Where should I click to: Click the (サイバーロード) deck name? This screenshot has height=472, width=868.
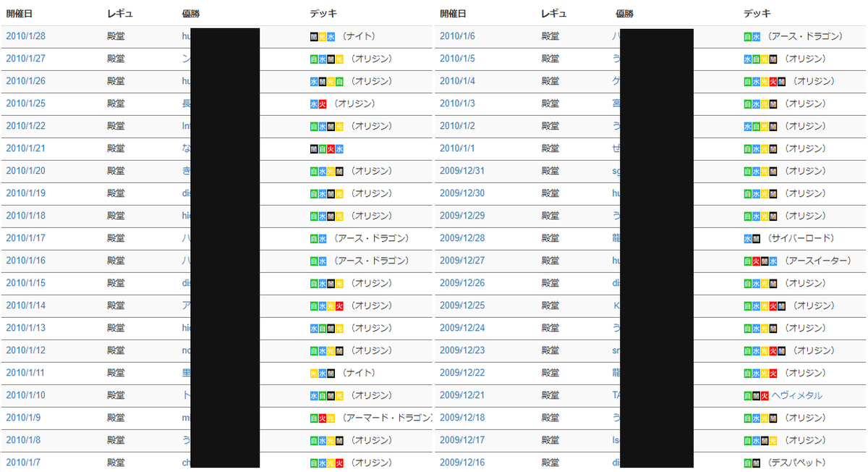point(801,238)
